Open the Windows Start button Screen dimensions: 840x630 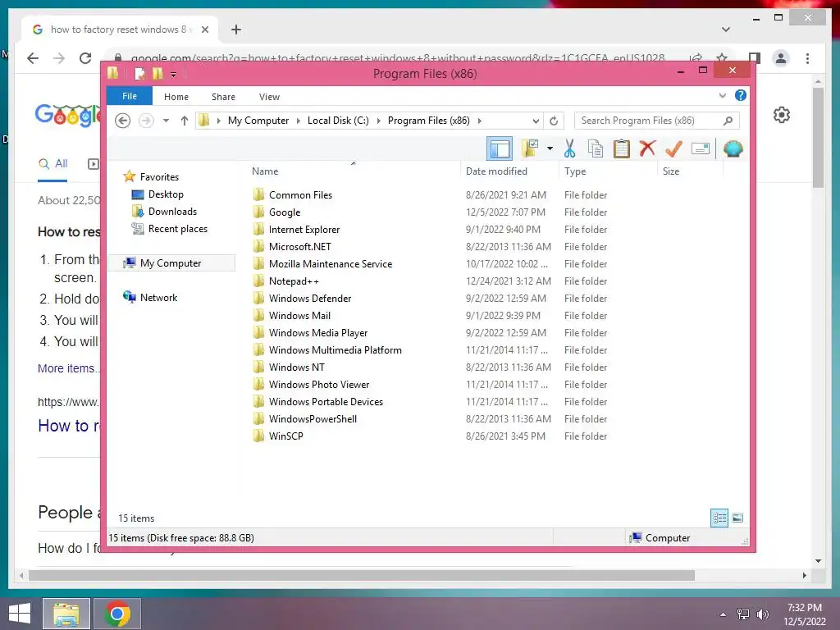[x=20, y=614]
